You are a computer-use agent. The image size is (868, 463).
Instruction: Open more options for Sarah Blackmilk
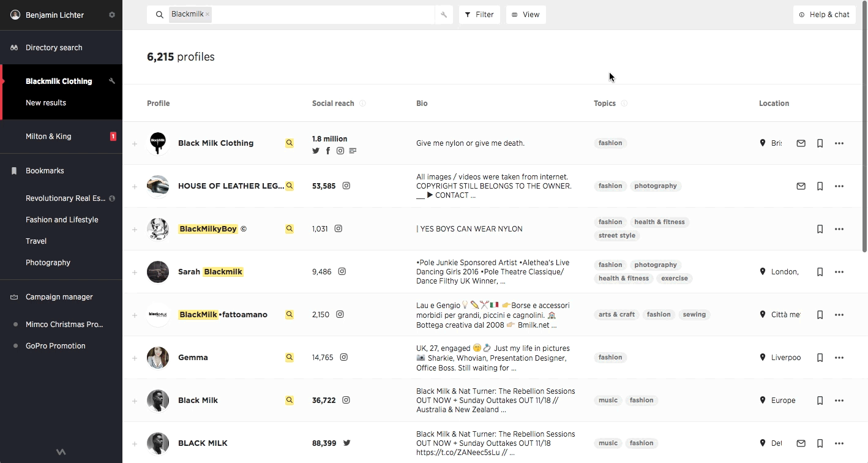tap(839, 272)
